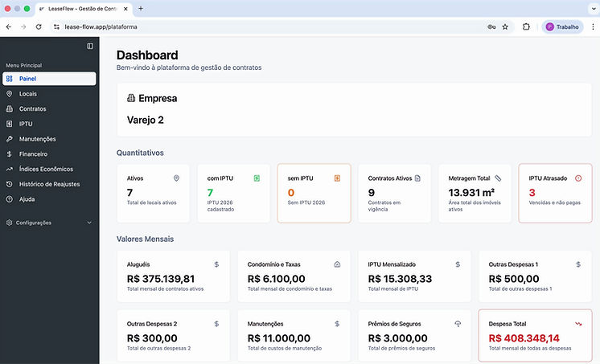Click the Contratos building icon in sidebar
The height and width of the screenshot is (364, 600).
point(10,108)
